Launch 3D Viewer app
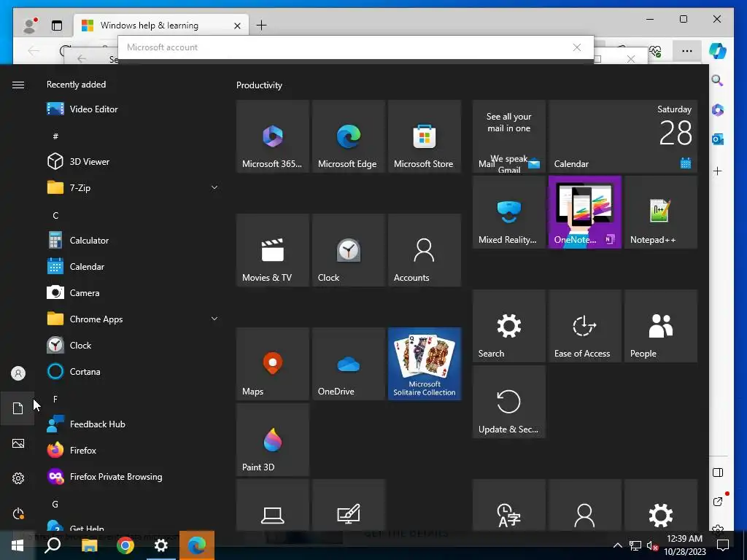The height and width of the screenshot is (560, 747). click(x=133, y=161)
